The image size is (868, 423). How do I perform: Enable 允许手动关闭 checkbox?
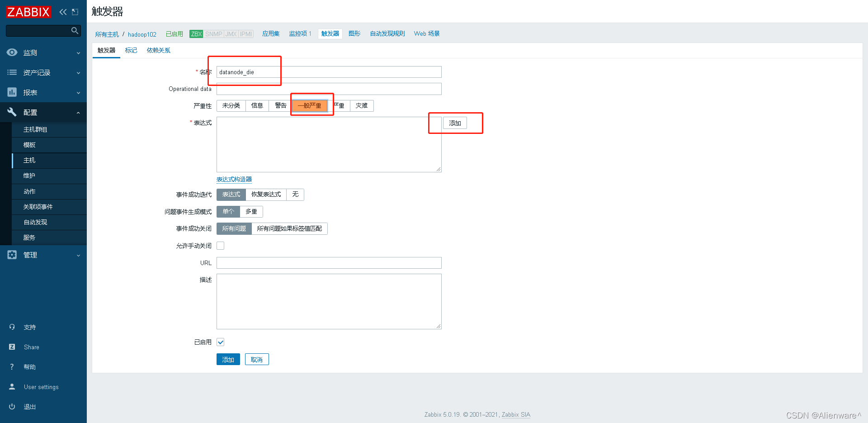coord(221,246)
